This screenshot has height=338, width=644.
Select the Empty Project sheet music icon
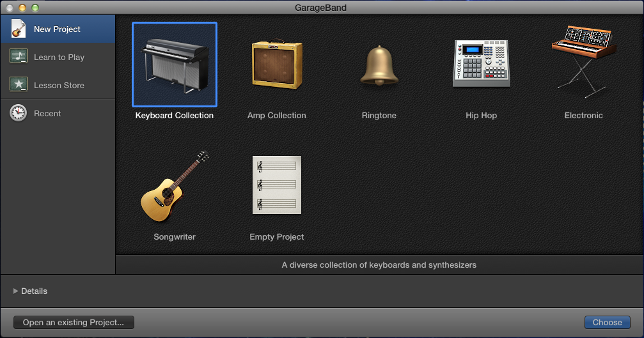277,185
